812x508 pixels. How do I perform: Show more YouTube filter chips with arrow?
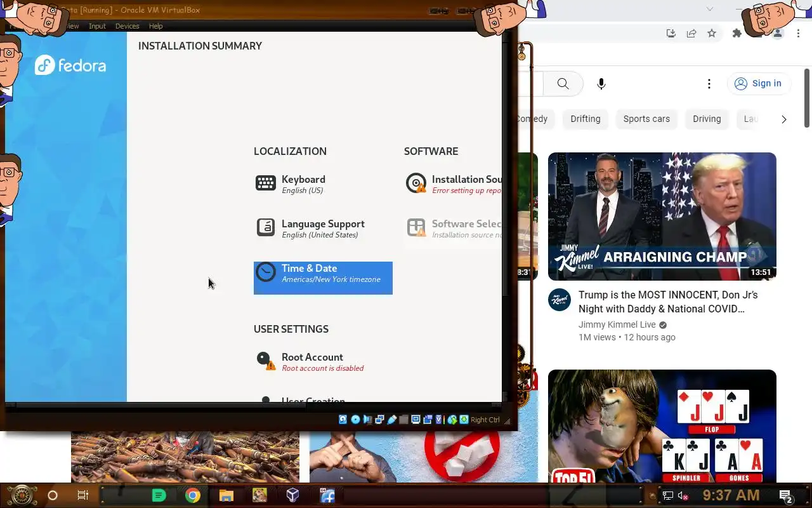pos(784,119)
